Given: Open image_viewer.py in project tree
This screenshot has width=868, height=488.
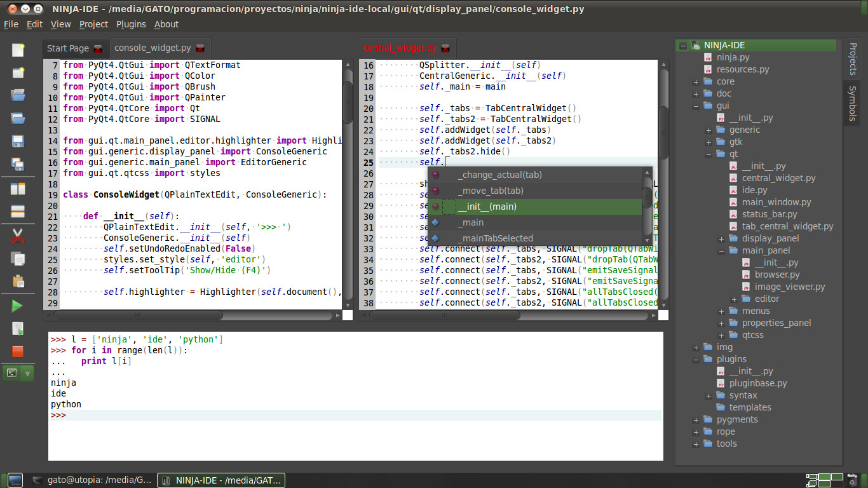Looking at the screenshot, I should [x=790, y=287].
